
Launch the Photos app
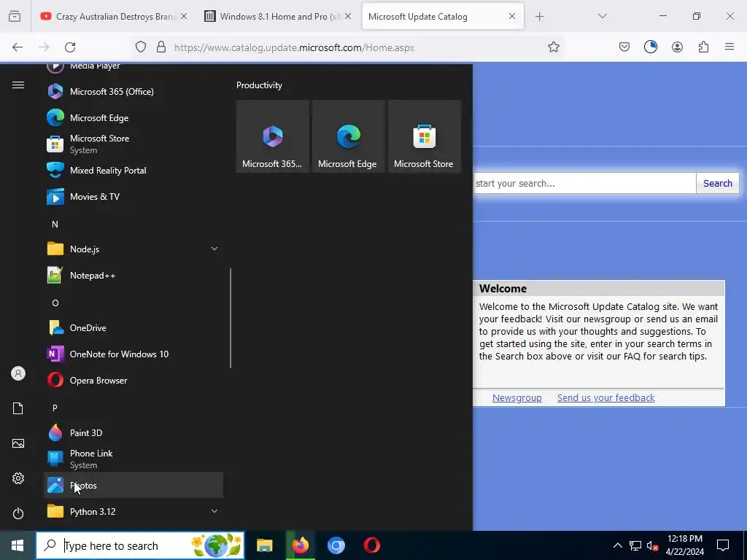[x=133, y=485]
